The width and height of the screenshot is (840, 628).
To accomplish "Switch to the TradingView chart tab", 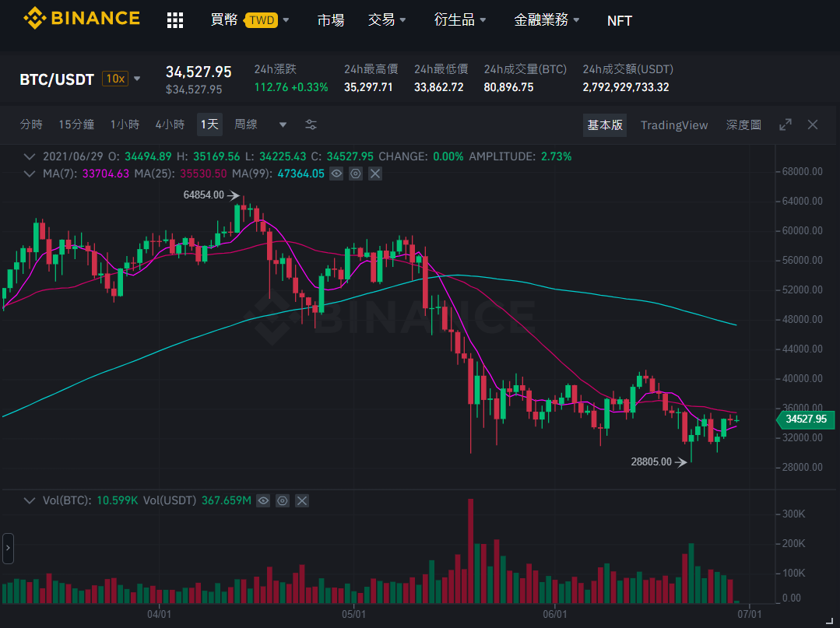I will point(674,125).
